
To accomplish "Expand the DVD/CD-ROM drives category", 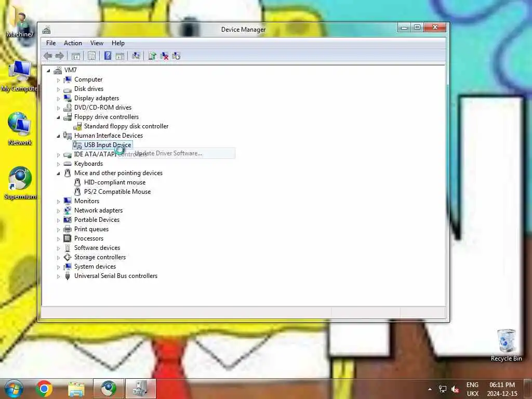I will click(58, 108).
